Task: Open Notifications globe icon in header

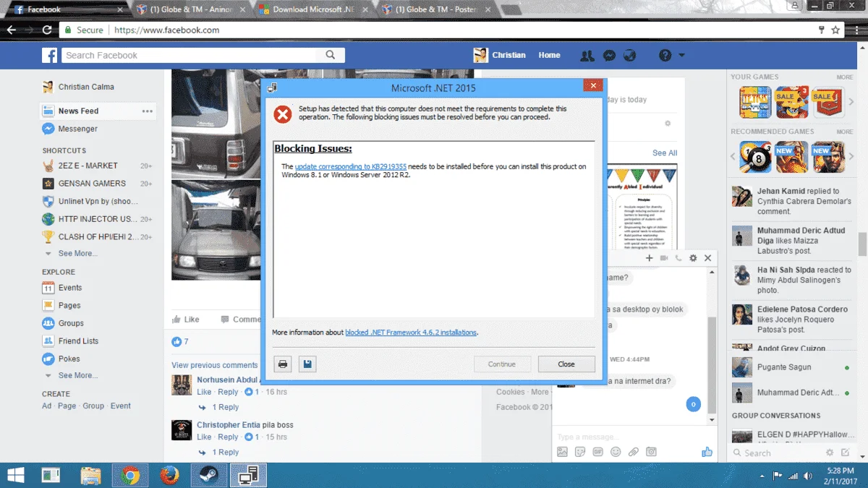Action: (630, 56)
